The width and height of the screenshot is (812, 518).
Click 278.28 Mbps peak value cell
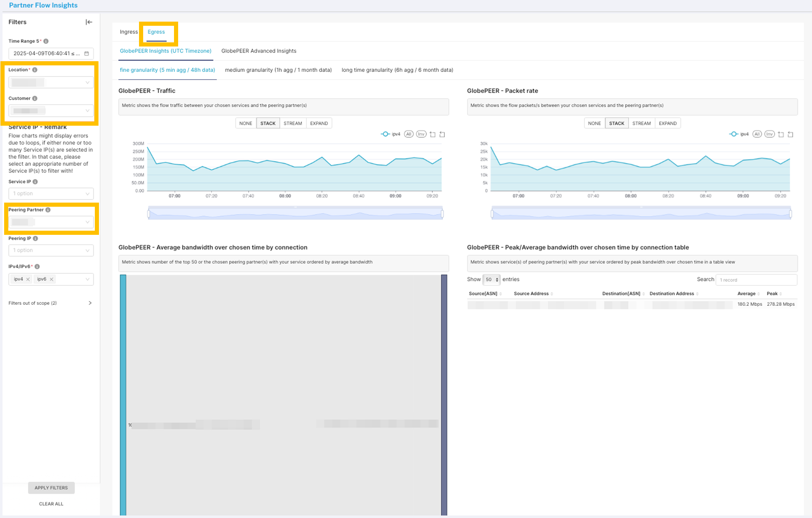click(x=781, y=304)
